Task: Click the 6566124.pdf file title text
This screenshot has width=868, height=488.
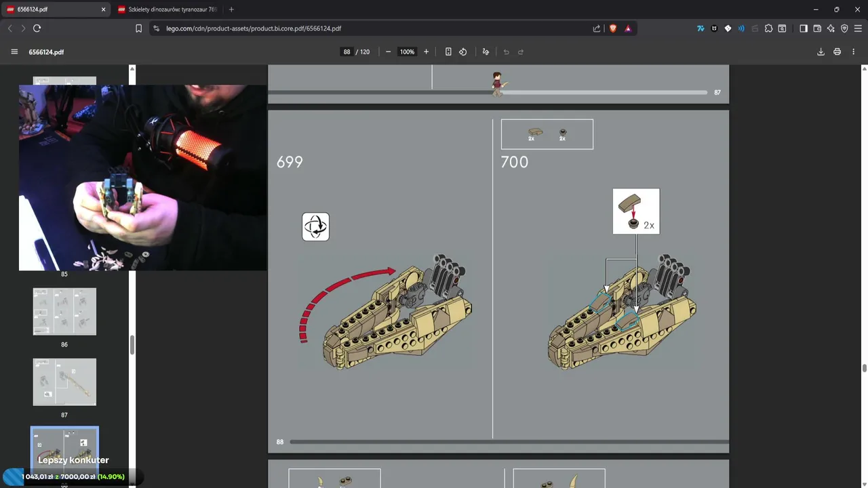Action: [x=46, y=52]
